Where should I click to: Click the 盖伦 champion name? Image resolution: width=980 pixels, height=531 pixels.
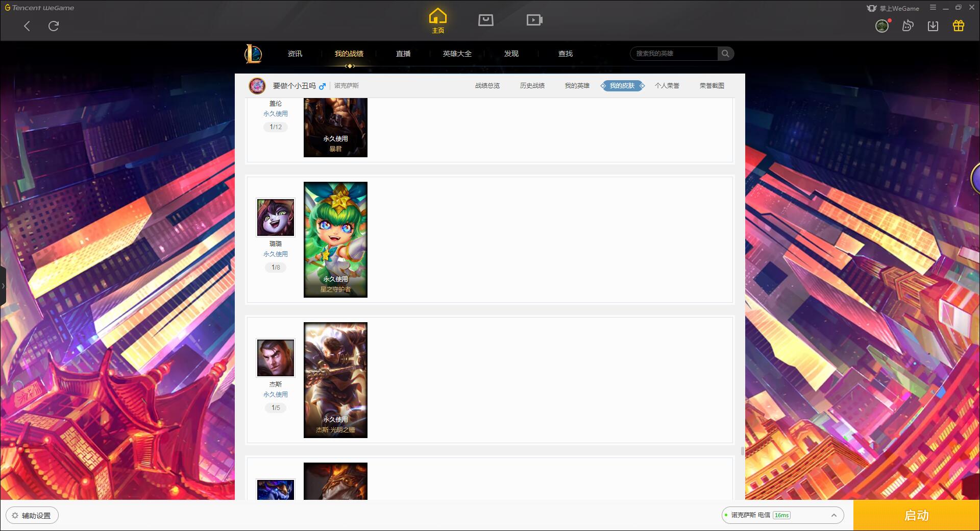click(x=276, y=104)
